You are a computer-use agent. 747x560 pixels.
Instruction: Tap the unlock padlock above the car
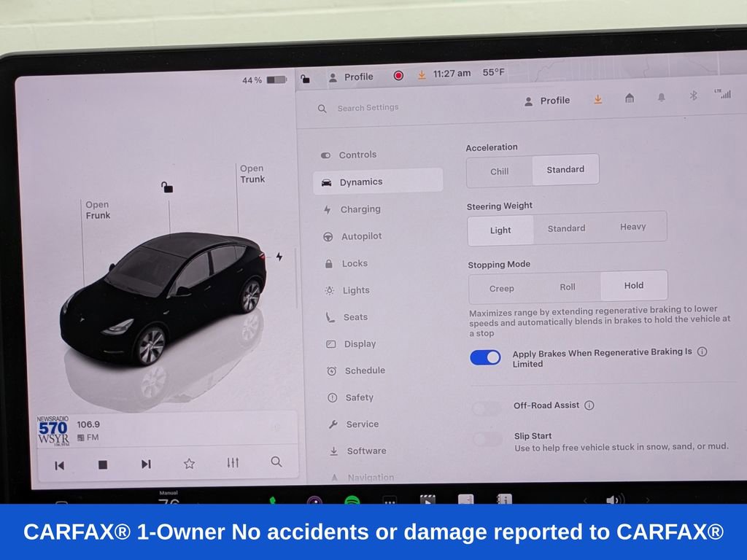167,187
